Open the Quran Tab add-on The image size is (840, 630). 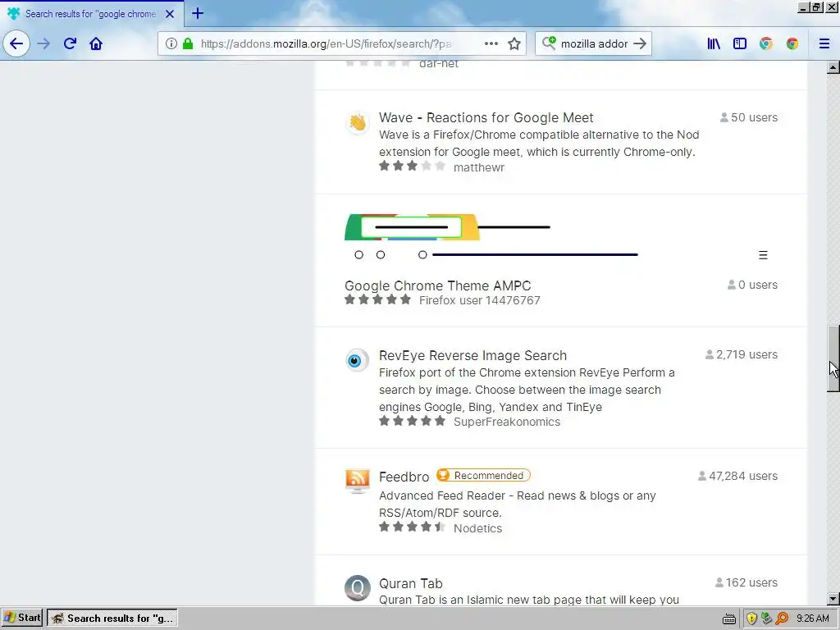[410, 583]
